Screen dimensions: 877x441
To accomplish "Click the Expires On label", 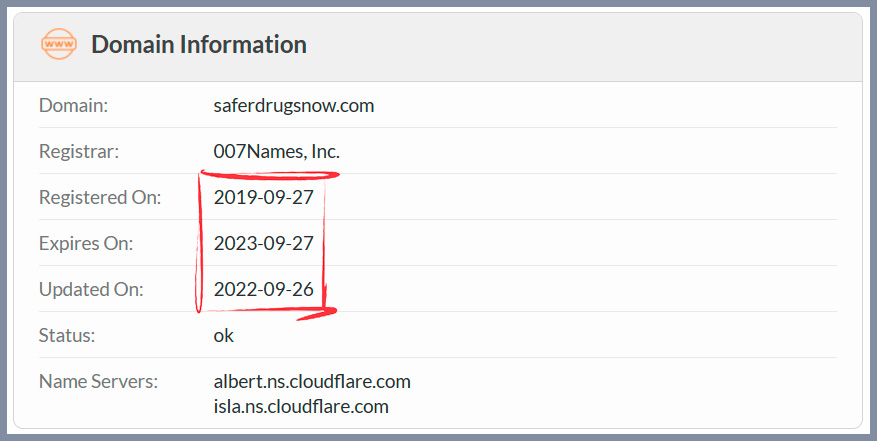I will (86, 244).
